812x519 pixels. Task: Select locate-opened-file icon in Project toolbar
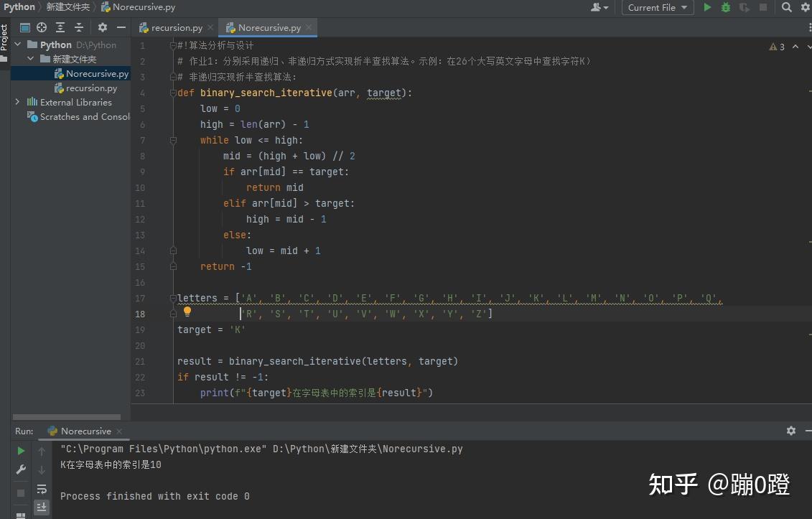(41, 27)
